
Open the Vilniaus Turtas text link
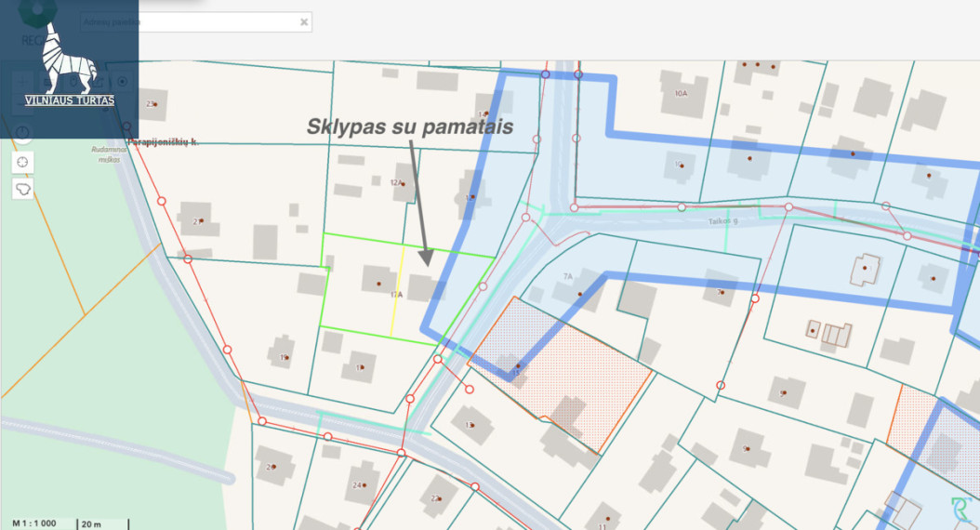70,100
